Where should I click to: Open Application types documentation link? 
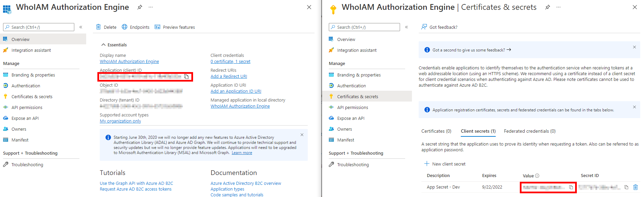227,189
